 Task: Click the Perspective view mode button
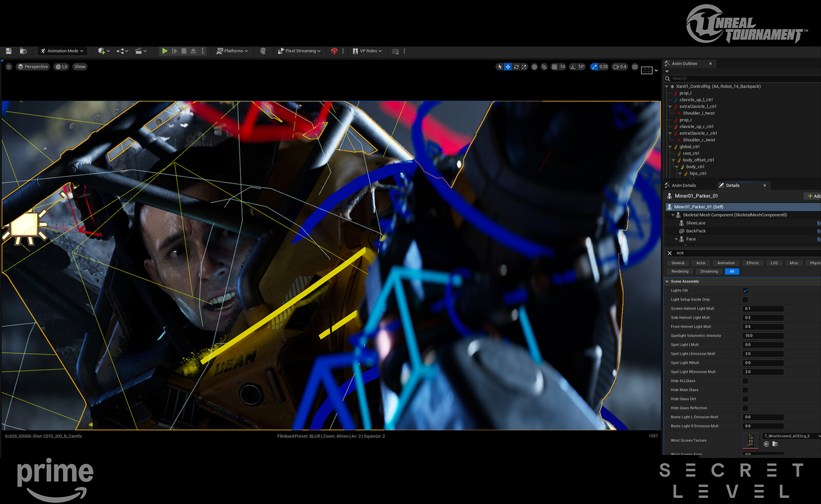coord(33,67)
